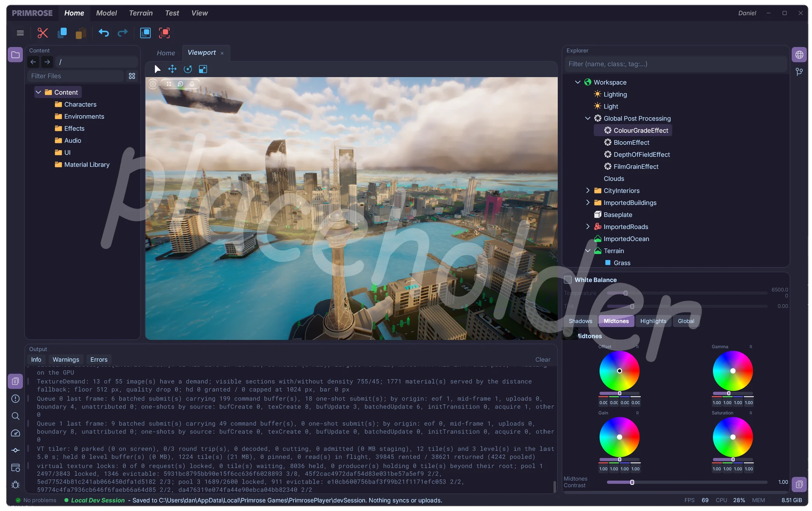Clear the Output log
Screen dimensions: 812x511
542,360
